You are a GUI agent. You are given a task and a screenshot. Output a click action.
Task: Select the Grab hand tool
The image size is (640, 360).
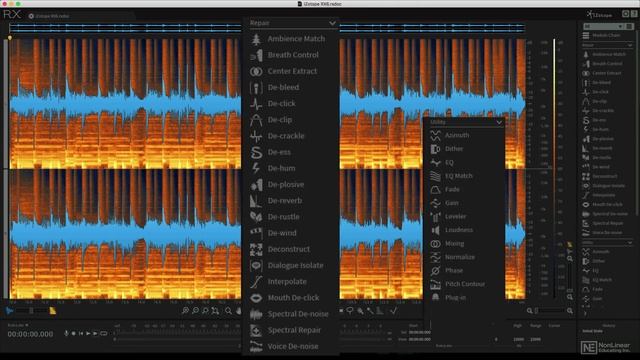pos(238,311)
